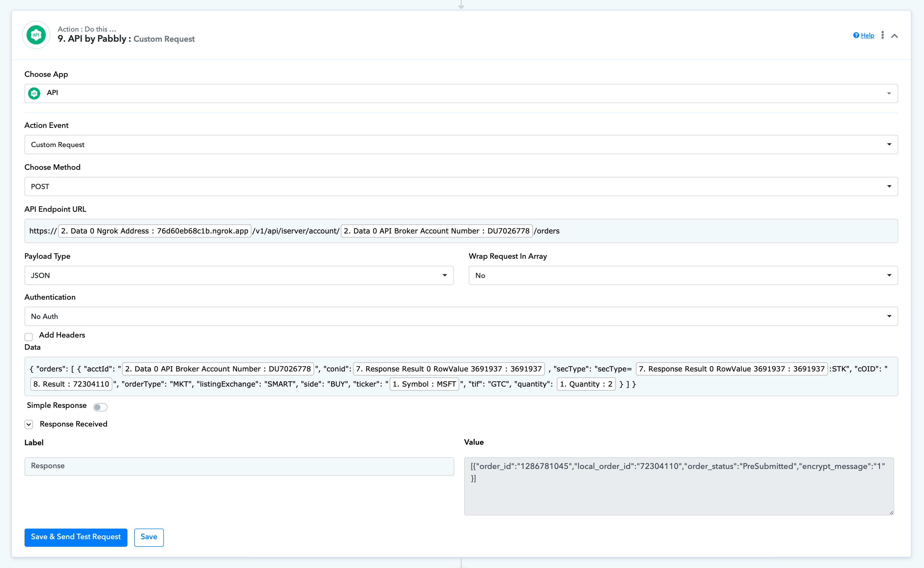924x568 pixels.
Task: Select the Broker Account Number tag in the URL
Action: click(436, 231)
